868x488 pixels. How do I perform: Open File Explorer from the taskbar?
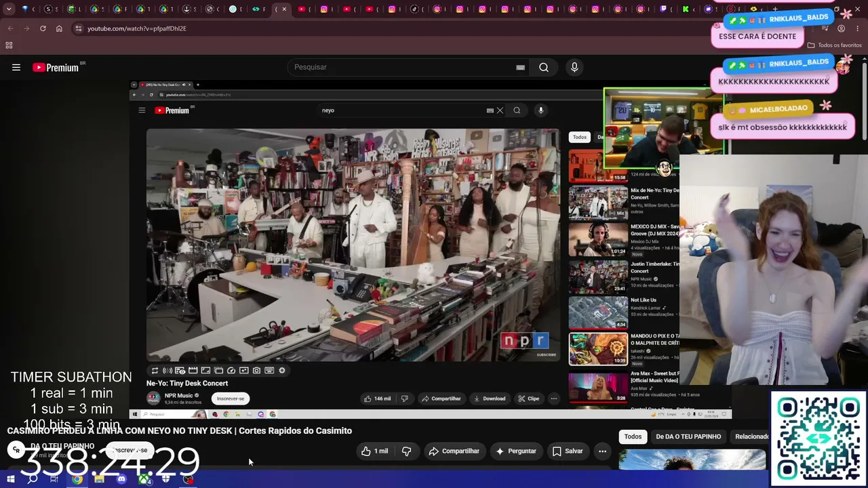point(99,479)
